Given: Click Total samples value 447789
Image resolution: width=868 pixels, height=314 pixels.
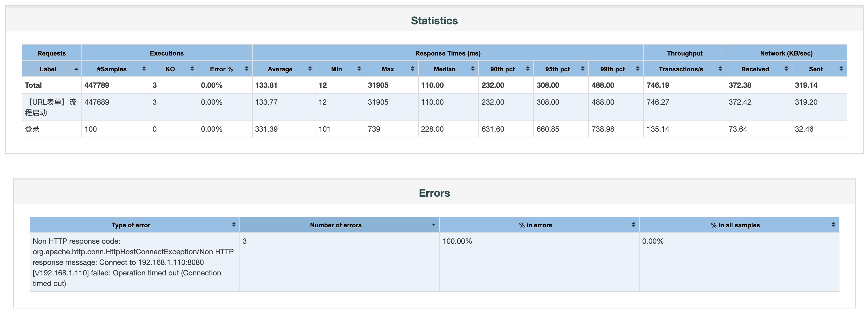Looking at the screenshot, I should click(97, 85).
